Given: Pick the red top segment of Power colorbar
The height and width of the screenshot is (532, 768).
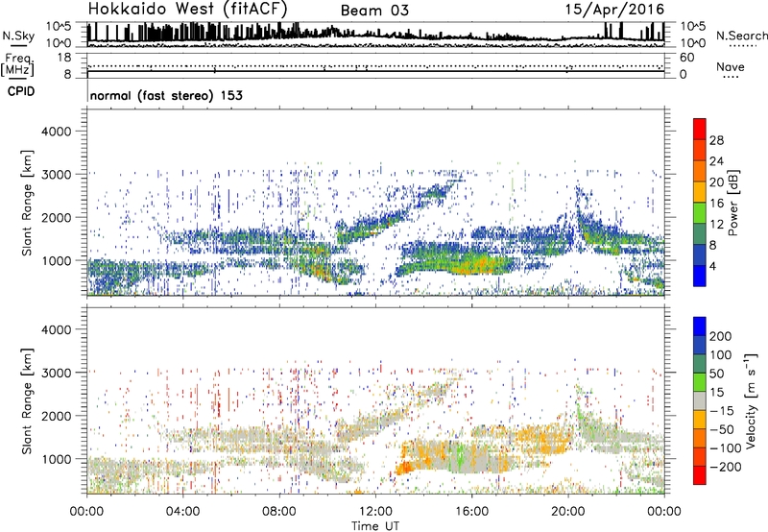Looking at the screenshot, I should pos(700,130).
